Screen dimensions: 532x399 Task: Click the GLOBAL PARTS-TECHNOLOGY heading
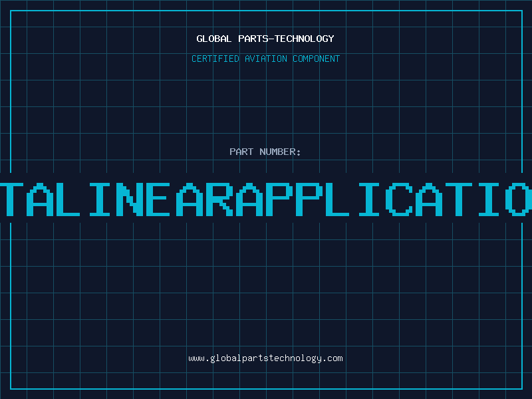pos(265,39)
